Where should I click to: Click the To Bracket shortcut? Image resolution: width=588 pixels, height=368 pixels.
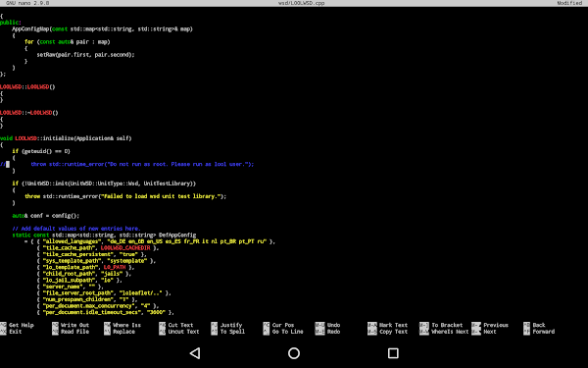(447, 325)
